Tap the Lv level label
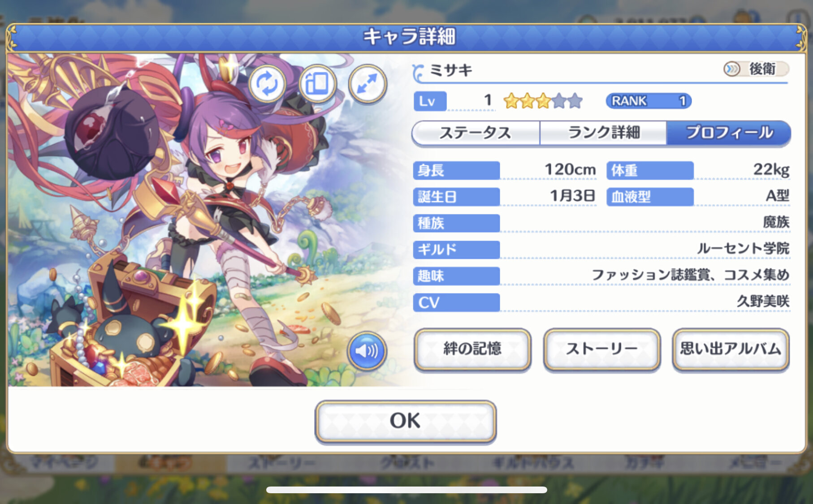Image resolution: width=813 pixels, height=504 pixels. tap(430, 101)
